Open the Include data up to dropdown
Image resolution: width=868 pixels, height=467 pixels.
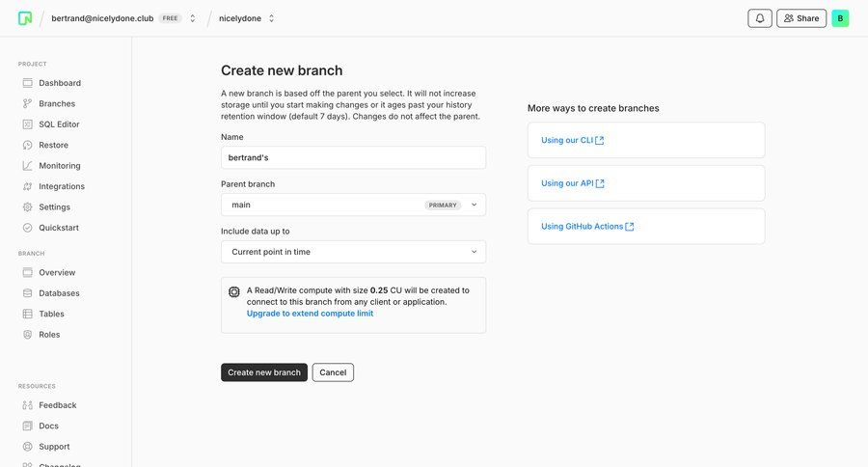pyautogui.click(x=353, y=252)
